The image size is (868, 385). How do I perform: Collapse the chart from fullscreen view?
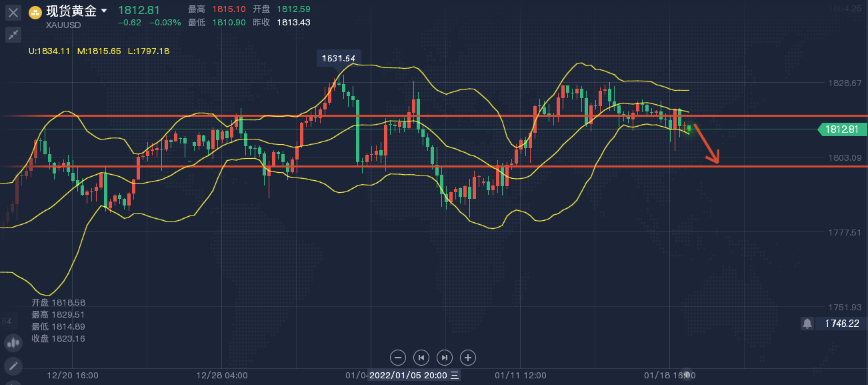[13, 35]
